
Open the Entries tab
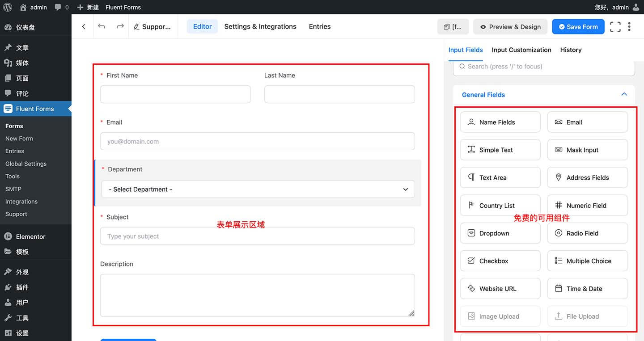pyautogui.click(x=320, y=26)
